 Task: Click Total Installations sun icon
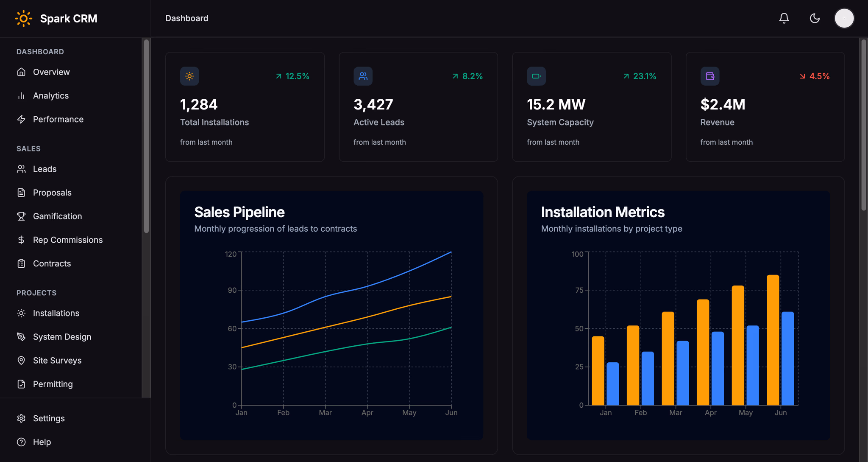189,76
